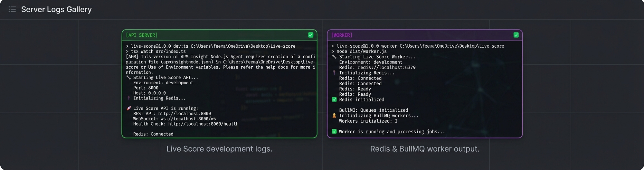Click the Redis & BullMQ worker output caption
Image resolution: width=644 pixels, height=170 pixels.
[x=425, y=149]
